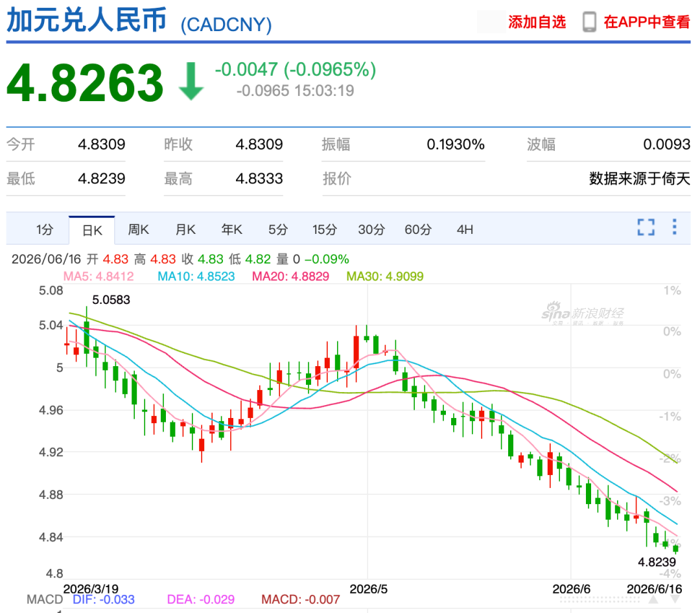Screen dimensions: 700x613
Task: Click the 报价 label
Action: coord(337,179)
